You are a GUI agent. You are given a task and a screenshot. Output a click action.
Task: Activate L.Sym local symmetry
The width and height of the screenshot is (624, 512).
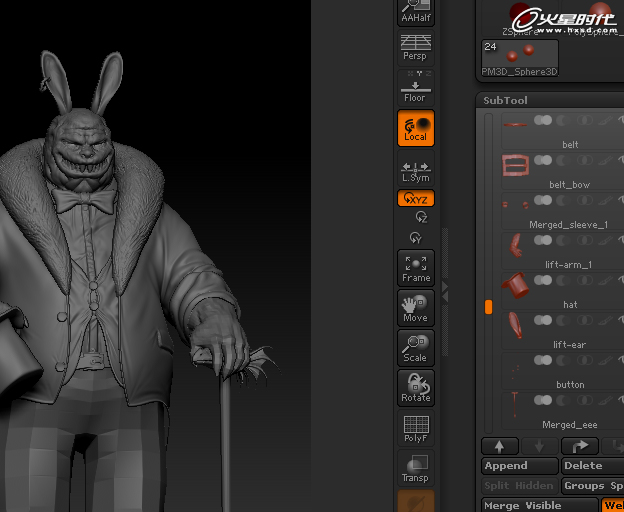[415, 168]
